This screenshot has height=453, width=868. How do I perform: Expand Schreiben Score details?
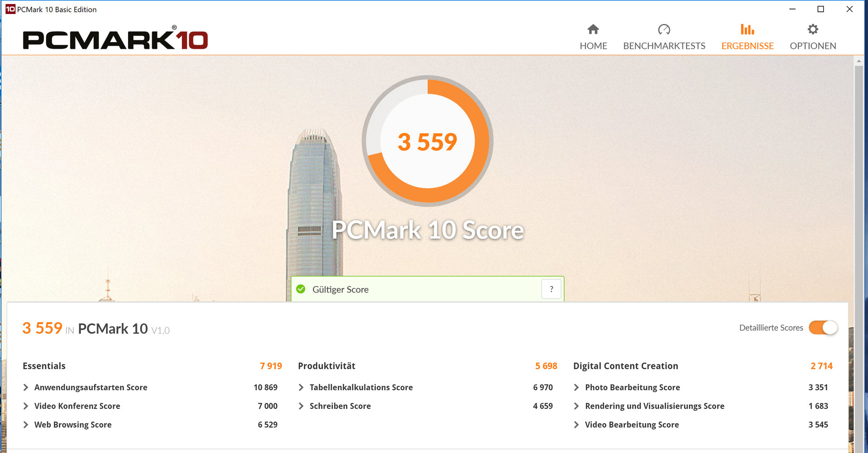[301, 406]
